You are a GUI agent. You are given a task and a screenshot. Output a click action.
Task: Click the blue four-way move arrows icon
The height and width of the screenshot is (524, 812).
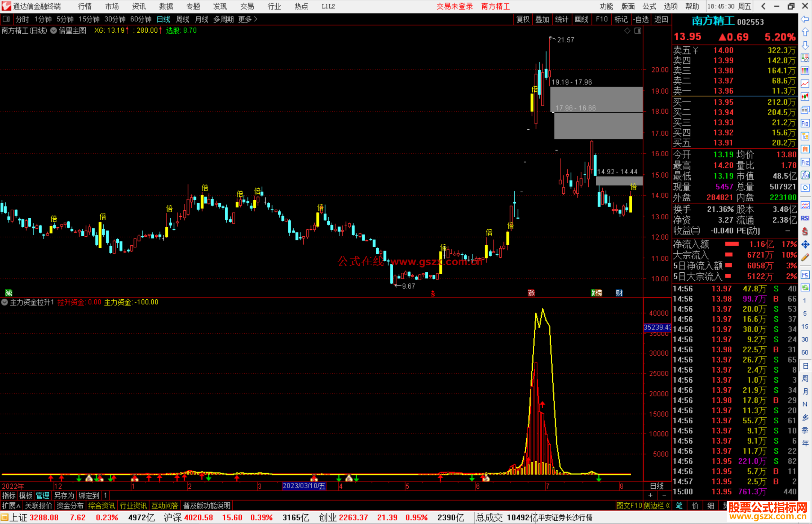(x=805, y=245)
